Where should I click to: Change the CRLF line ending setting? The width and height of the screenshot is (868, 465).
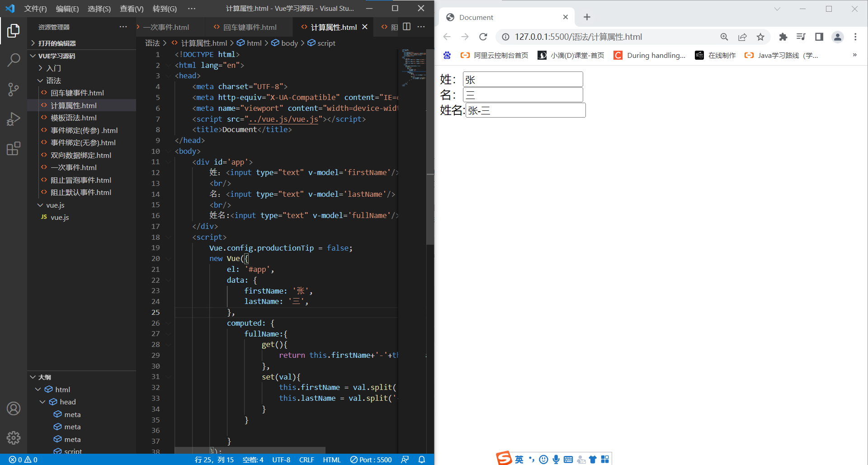[307, 460]
